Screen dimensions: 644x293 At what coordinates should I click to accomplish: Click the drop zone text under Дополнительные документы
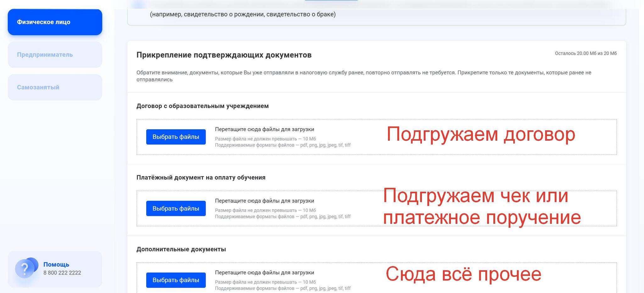264,273
